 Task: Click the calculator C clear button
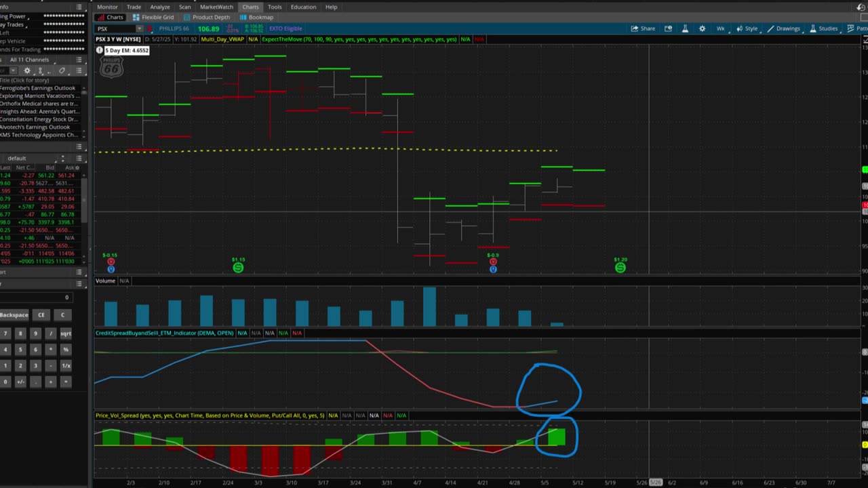tap(62, 315)
